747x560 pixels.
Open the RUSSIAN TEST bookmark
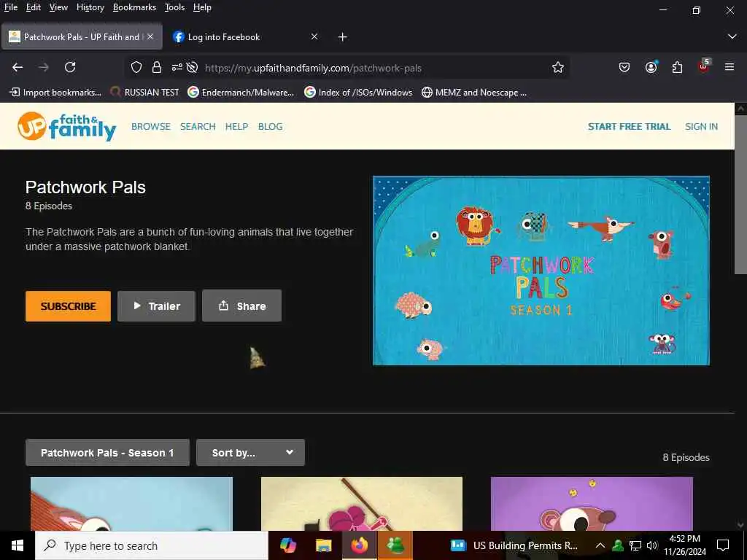click(x=144, y=93)
